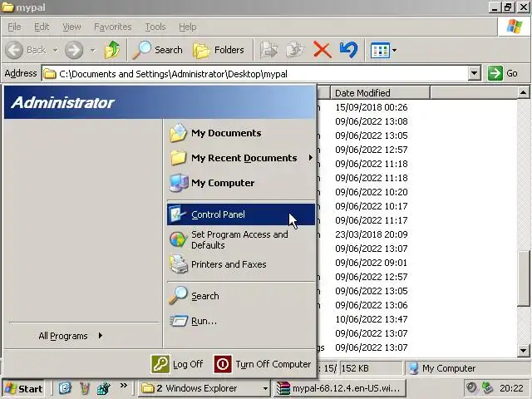The image size is (532, 399).
Task: Open the View menu
Action: 71,27
